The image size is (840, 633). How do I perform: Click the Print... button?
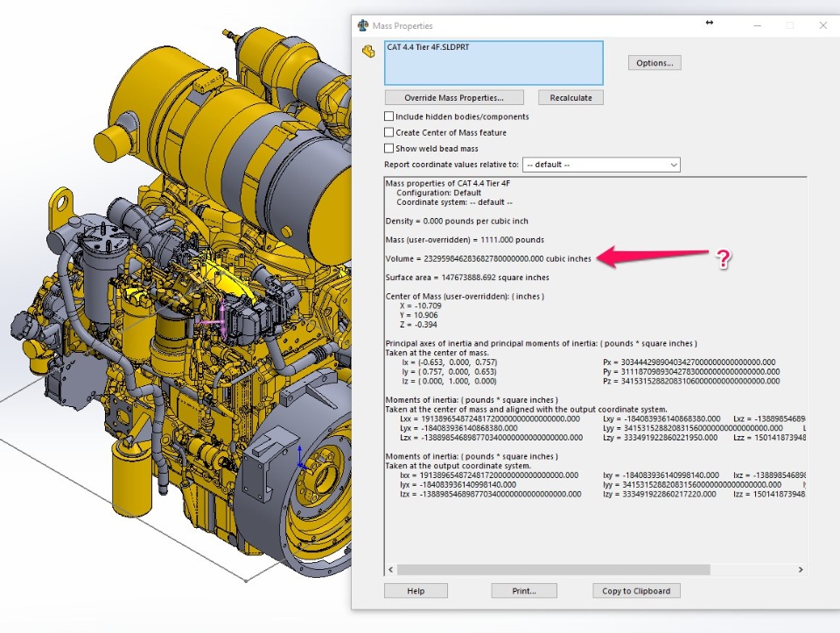[524, 591]
